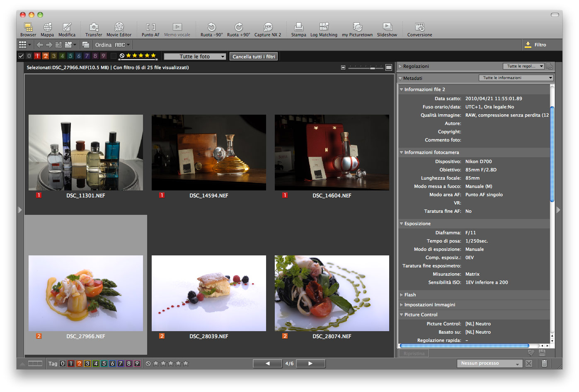The height and width of the screenshot is (392, 579).
Task: Click 'Cancella tutti i filtri' button
Action: click(x=254, y=56)
